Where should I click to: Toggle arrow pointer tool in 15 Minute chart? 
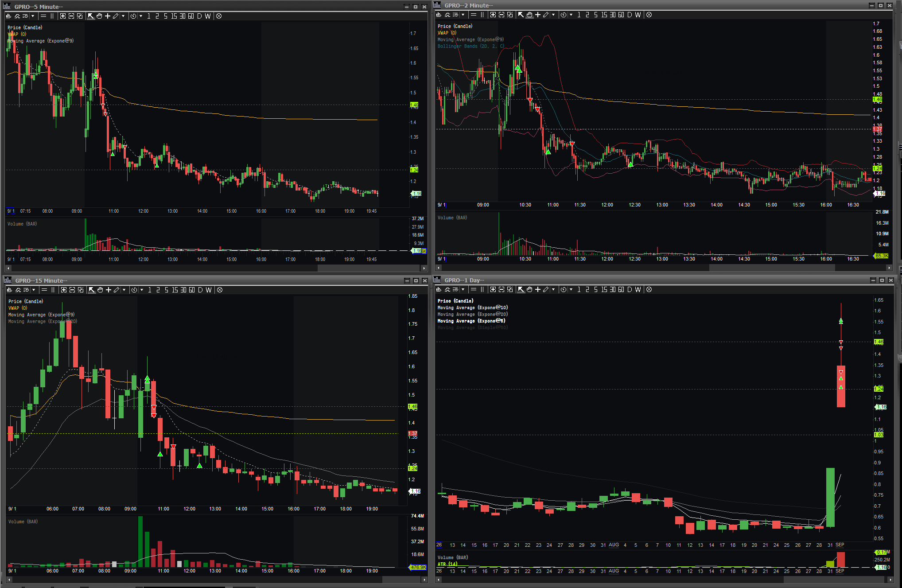92,290
